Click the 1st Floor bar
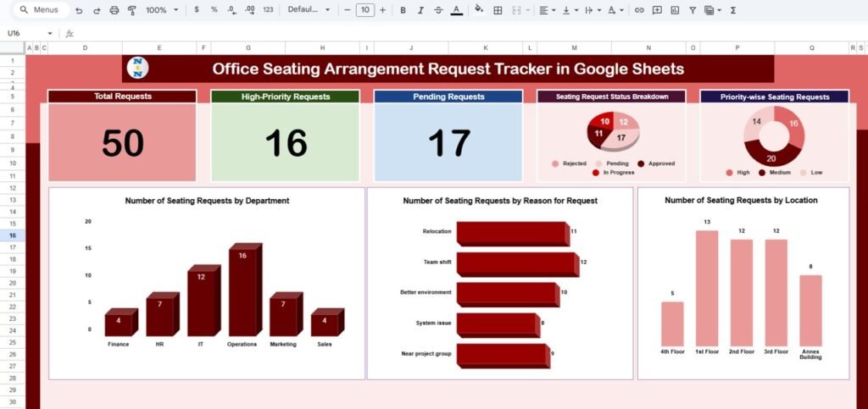 [x=707, y=288]
